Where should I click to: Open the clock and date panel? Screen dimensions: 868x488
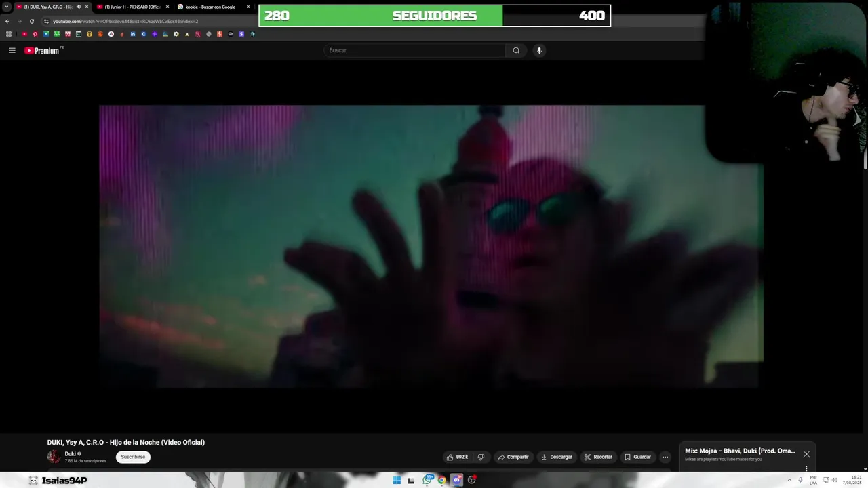[852, 481]
